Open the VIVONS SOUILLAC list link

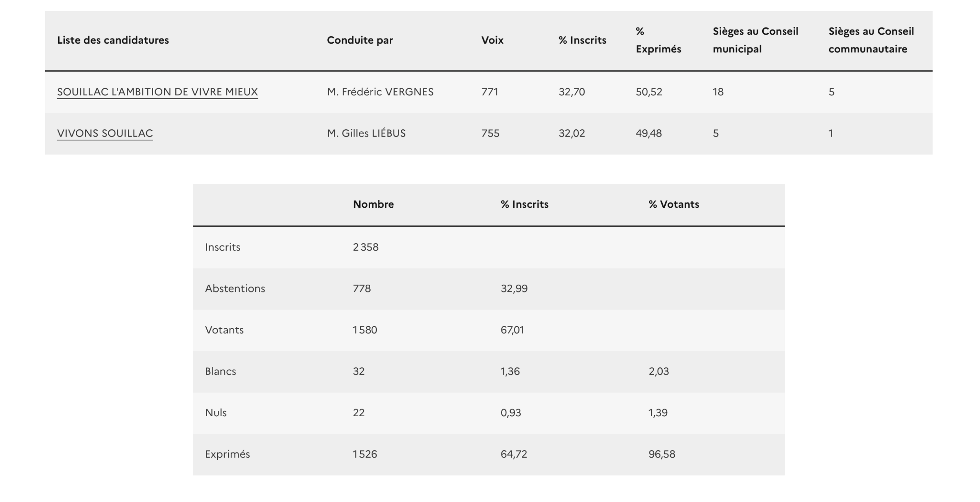tap(105, 133)
